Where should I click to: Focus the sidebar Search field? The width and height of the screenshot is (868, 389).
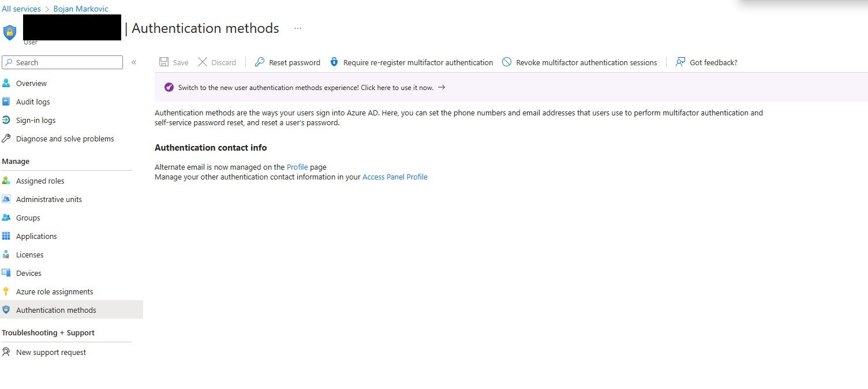point(62,62)
